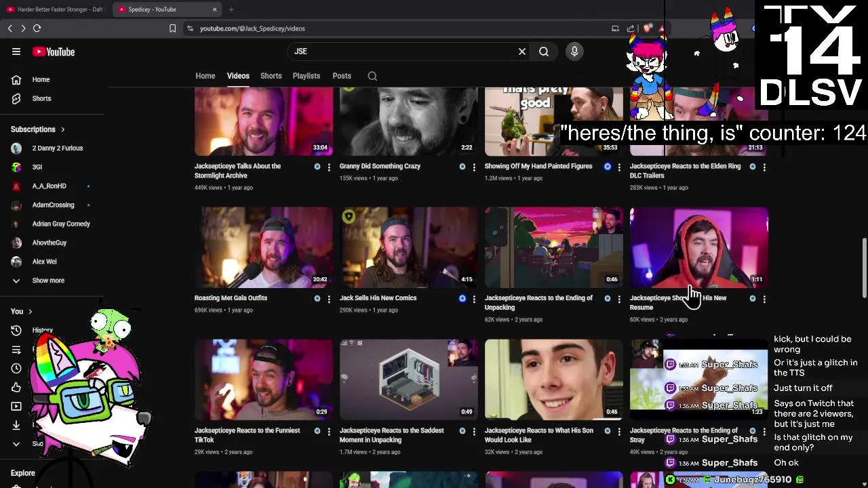
Task: Play Roasting Met Gala Outfits thumbnail
Action: pos(264,247)
